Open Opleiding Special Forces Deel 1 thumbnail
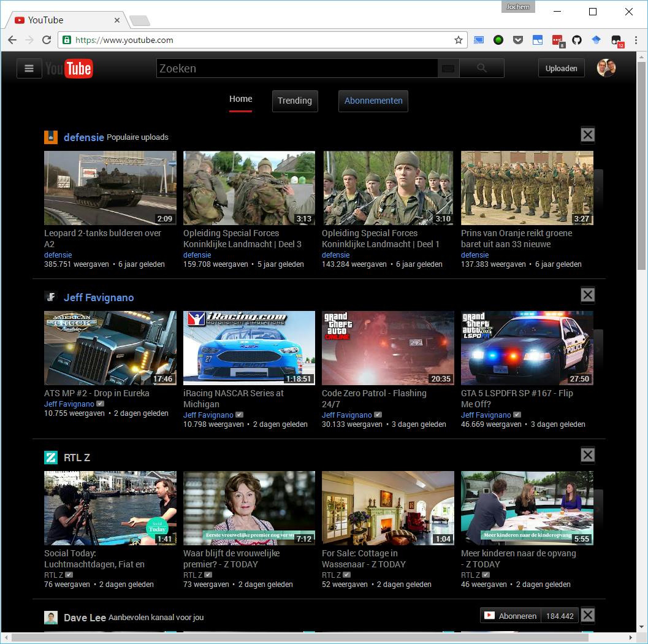Screen dimensions: 648x644 (x=388, y=188)
